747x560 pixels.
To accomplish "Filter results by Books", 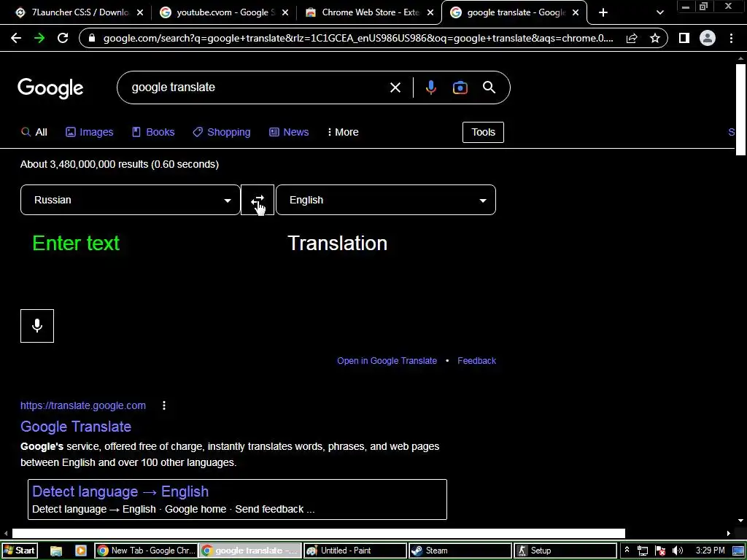I will (153, 133).
